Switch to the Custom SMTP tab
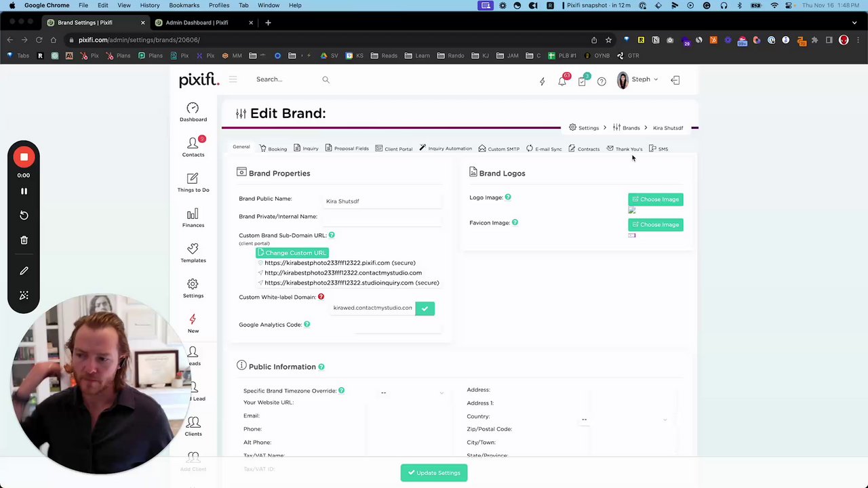 click(498, 148)
